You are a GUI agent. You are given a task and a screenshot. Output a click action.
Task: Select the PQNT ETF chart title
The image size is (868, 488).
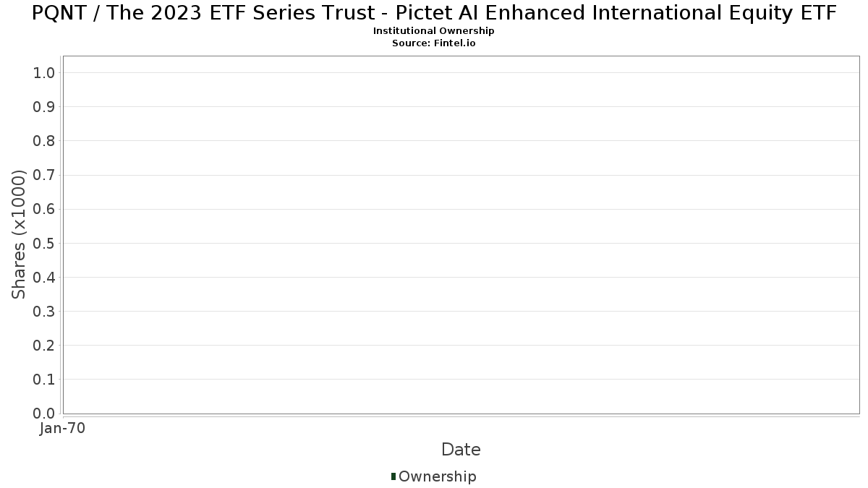(x=434, y=13)
